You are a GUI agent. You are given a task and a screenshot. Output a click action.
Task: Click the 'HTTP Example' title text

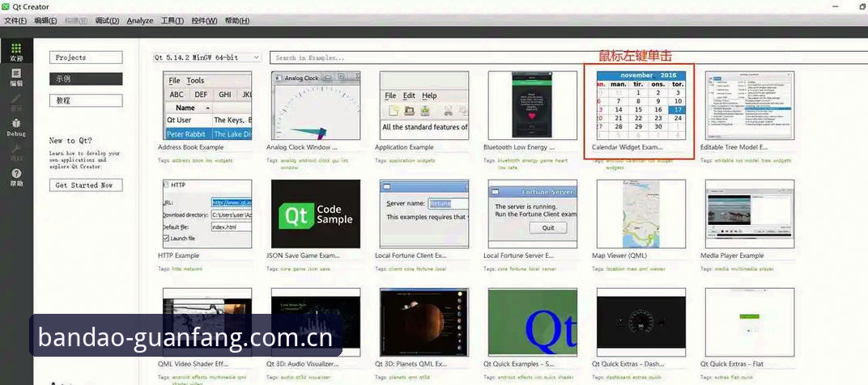click(x=178, y=256)
